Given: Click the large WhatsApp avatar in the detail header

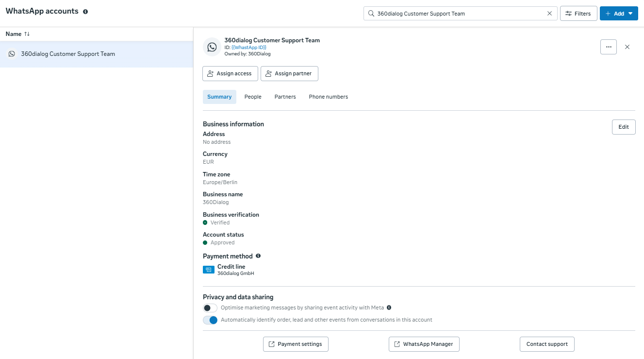Looking at the screenshot, I should click(212, 47).
